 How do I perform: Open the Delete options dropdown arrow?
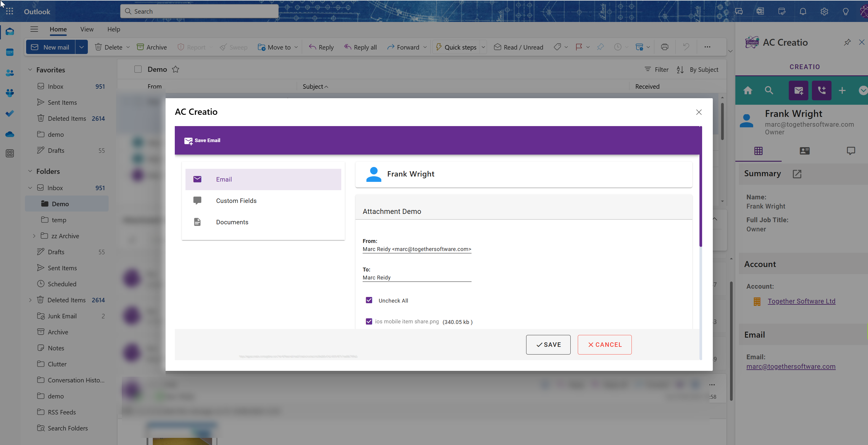(x=128, y=47)
